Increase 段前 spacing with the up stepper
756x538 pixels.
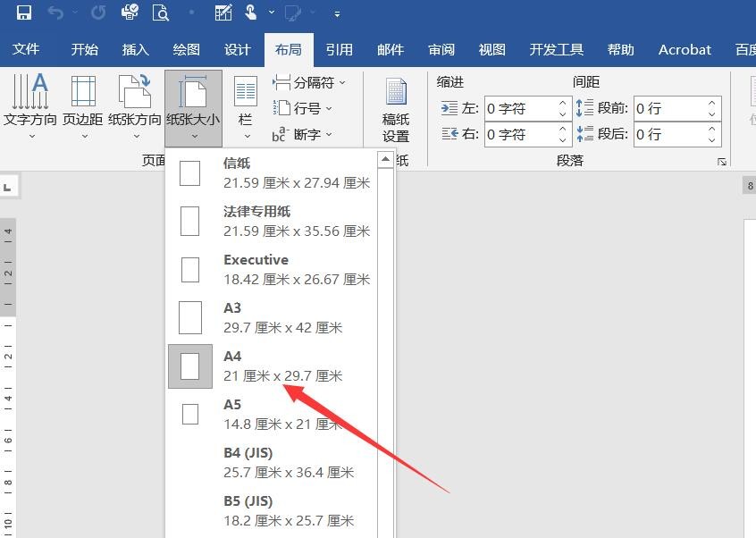[x=712, y=103]
